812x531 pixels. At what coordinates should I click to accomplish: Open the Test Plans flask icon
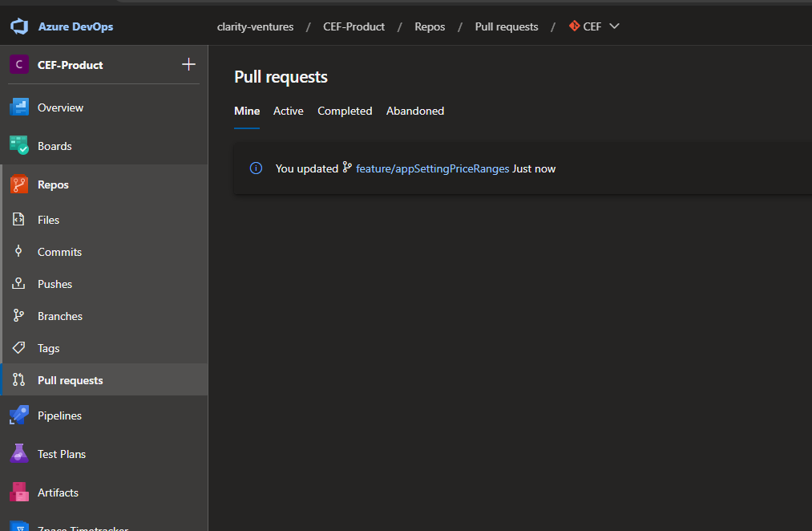point(19,453)
